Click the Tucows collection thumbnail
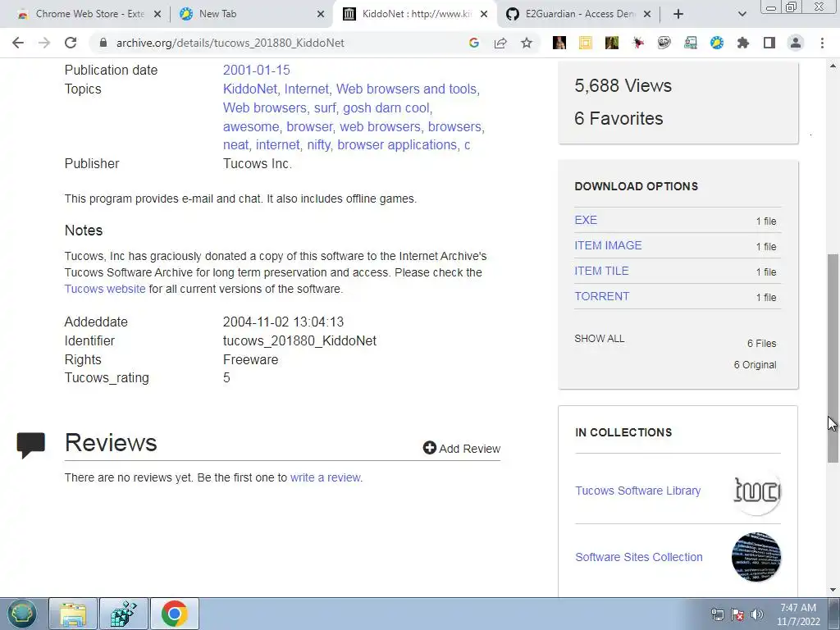The width and height of the screenshot is (840, 630). pyautogui.click(x=756, y=491)
